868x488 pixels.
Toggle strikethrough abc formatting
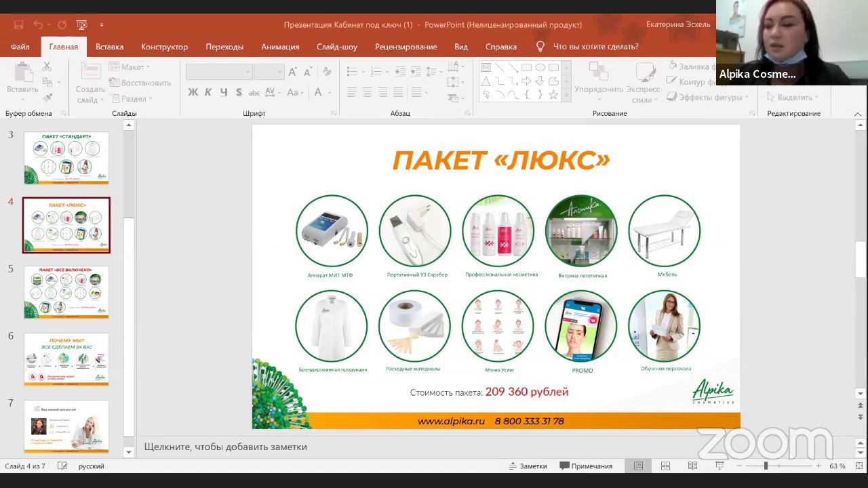click(x=254, y=92)
